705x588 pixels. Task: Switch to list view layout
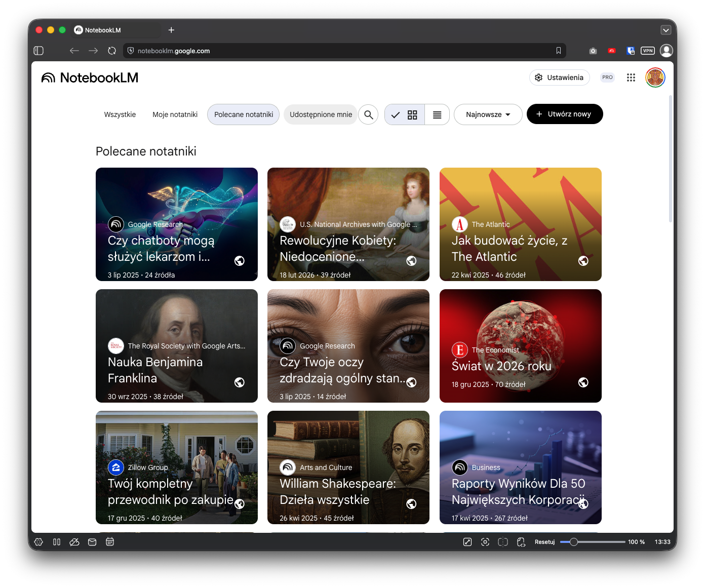tap(437, 115)
